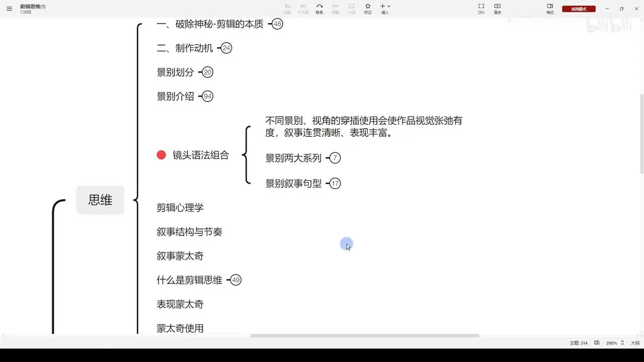
Task: Expand 94 children of 景别介绍
Action: click(207, 97)
